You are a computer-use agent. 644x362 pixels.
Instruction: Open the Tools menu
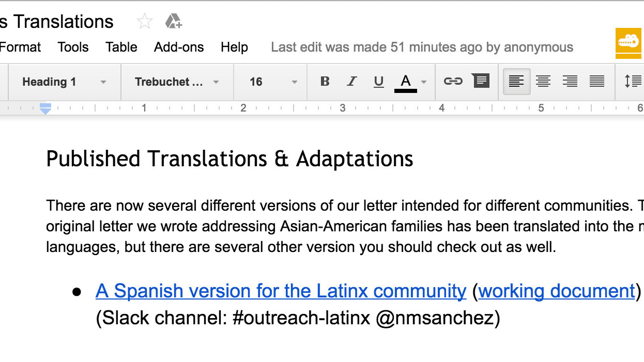[x=73, y=47]
